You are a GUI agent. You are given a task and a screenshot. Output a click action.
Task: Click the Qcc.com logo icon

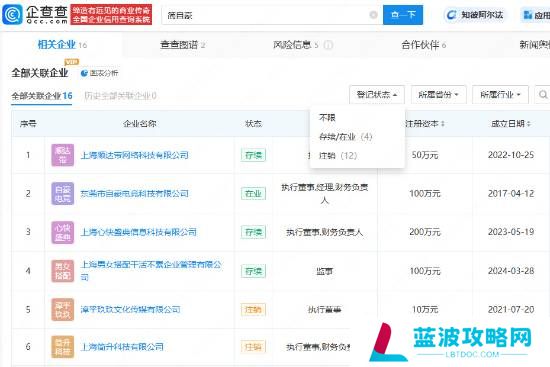[x=12, y=14]
